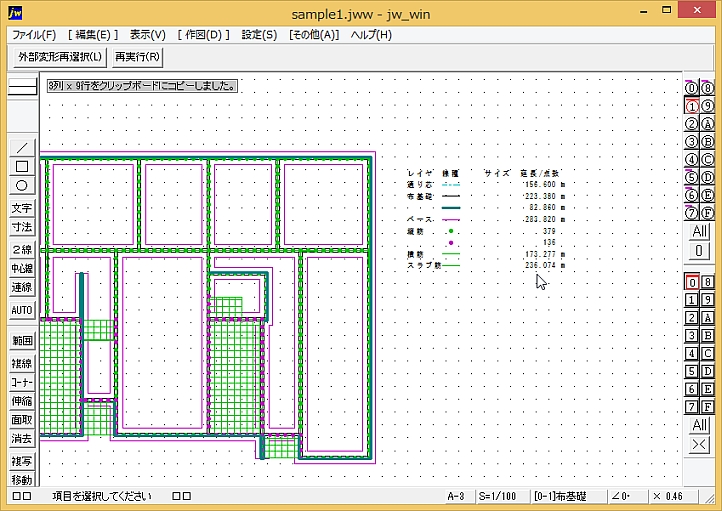Select the circle drawing tool
The height and width of the screenshot is (511, 722).
click(x=21, y=185)
